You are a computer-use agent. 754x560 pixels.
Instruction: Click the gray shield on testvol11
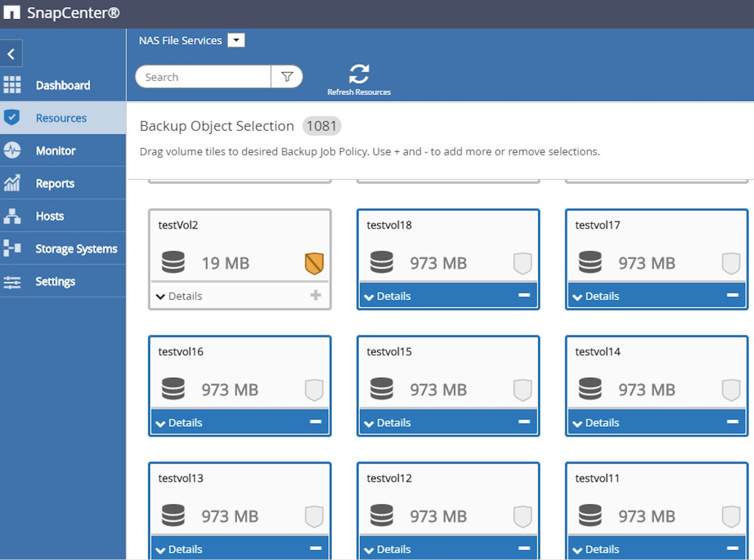pos(731,517)
